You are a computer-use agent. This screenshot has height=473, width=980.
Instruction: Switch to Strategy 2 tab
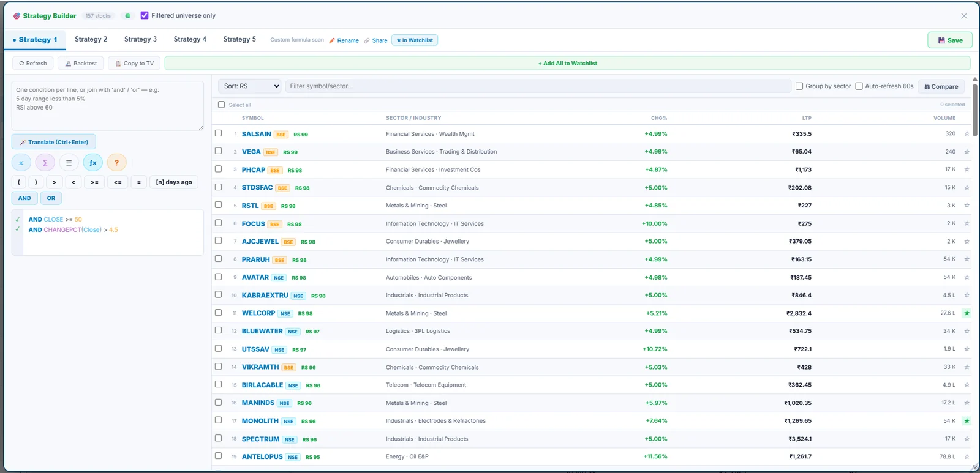click(x=91, y=39)
